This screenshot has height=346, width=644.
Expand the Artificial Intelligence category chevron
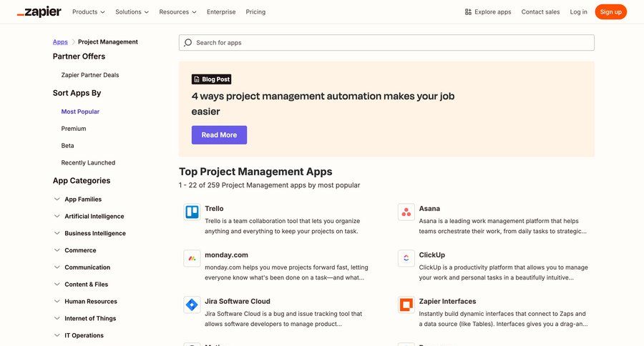coord(57,216)
